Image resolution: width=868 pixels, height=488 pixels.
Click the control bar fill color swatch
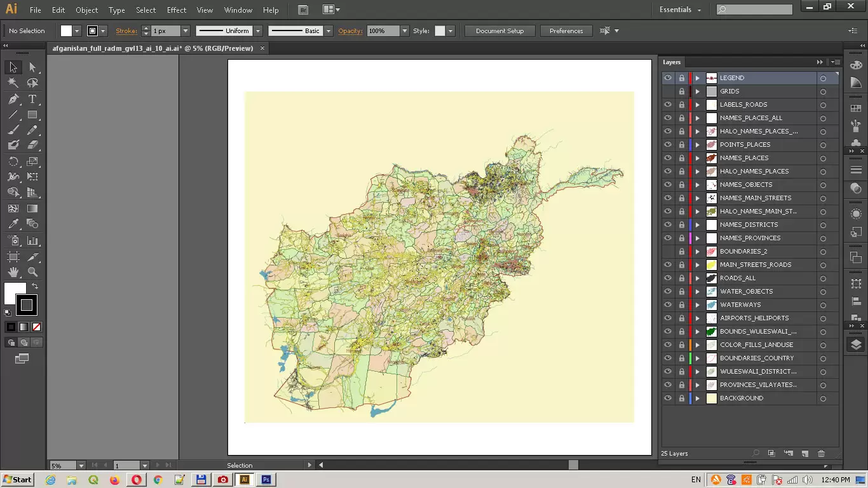pos(66,30)
